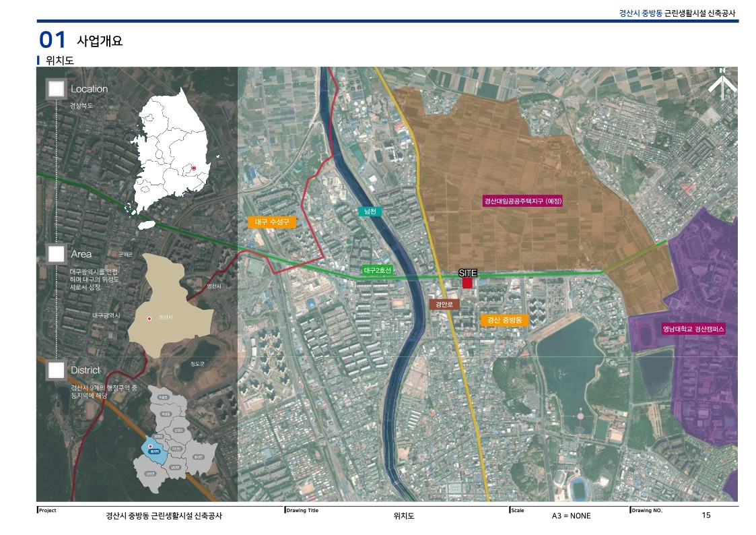Click the 경산대임공공주택지구 (예정) label
The height and width of the screenshot is (535, 756).
click(522, 201)
